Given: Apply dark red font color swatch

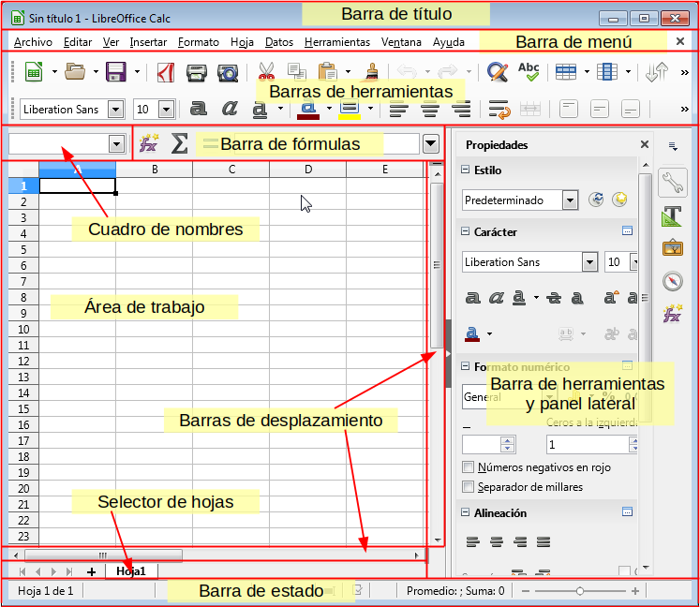Looking at the screenshot, I should coord(308,110).
